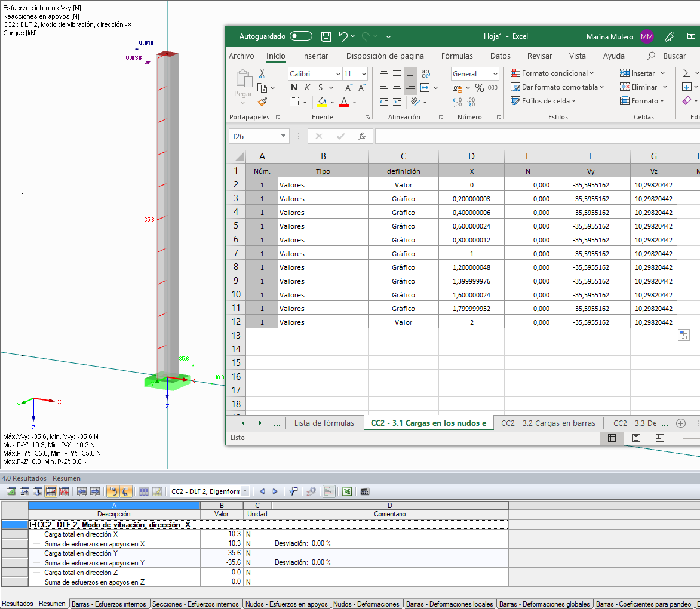Open the Calibri font name dropdown
This screenshot has width=700, height=609.
point(338,74)
